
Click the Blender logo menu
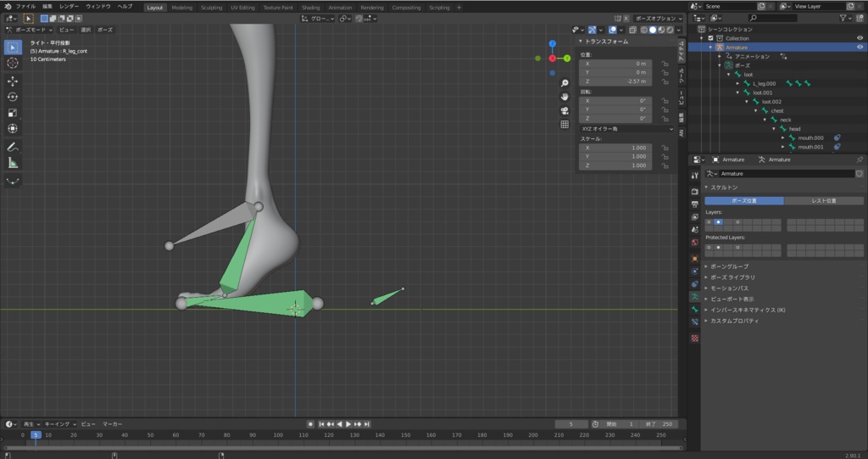(x=8, y=6)
